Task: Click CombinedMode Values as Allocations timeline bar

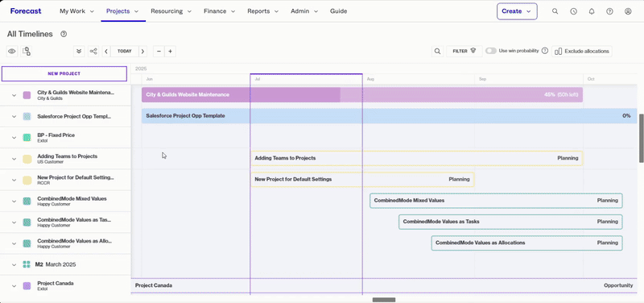Action: 526,243
